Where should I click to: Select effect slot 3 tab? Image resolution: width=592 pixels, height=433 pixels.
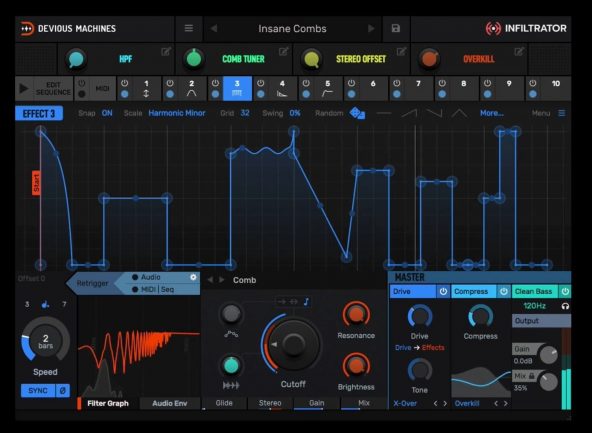pyautogui.click(x=237, y=88)
